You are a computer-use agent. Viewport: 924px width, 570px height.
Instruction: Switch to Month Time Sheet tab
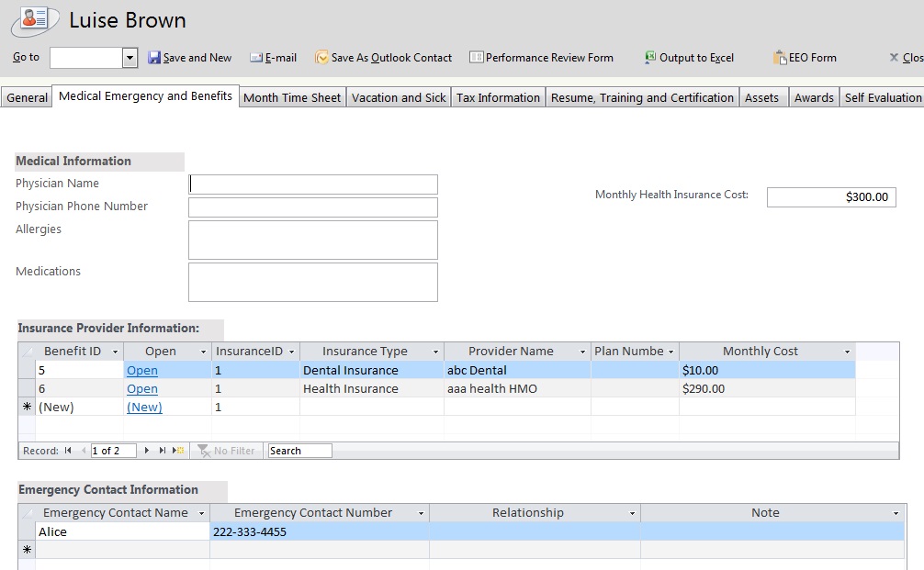click(292, 97)
